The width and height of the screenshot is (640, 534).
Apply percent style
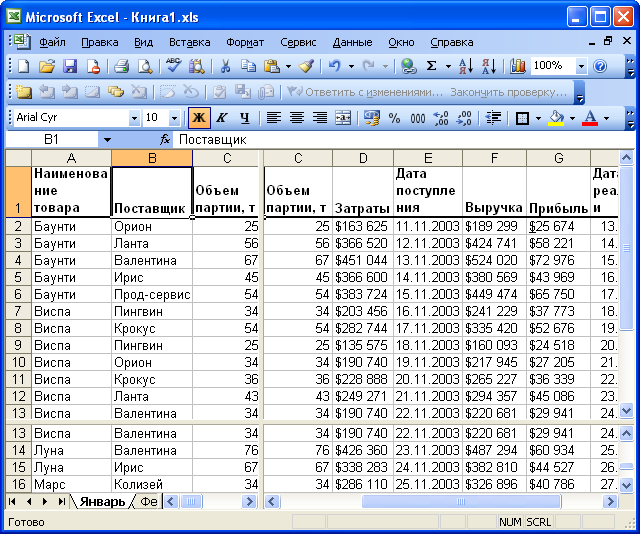point(394,118)
